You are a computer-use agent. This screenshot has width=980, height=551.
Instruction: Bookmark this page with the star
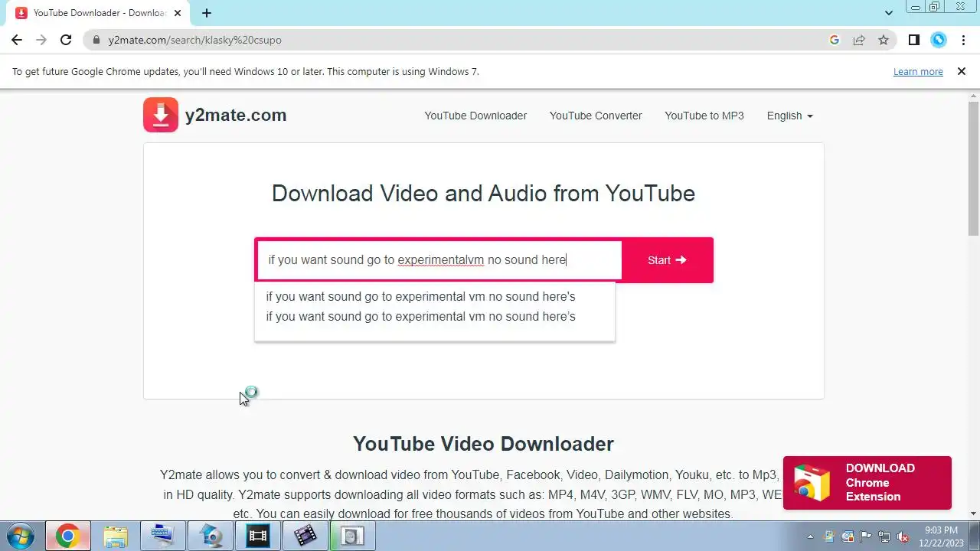[884, 40]
